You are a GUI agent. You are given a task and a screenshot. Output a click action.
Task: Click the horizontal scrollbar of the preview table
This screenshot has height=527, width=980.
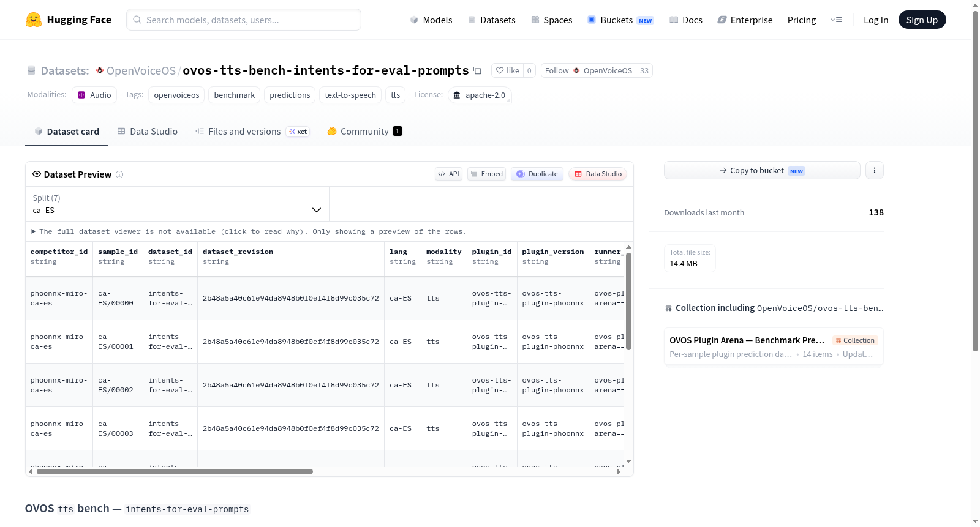click(x=175, y=471)
